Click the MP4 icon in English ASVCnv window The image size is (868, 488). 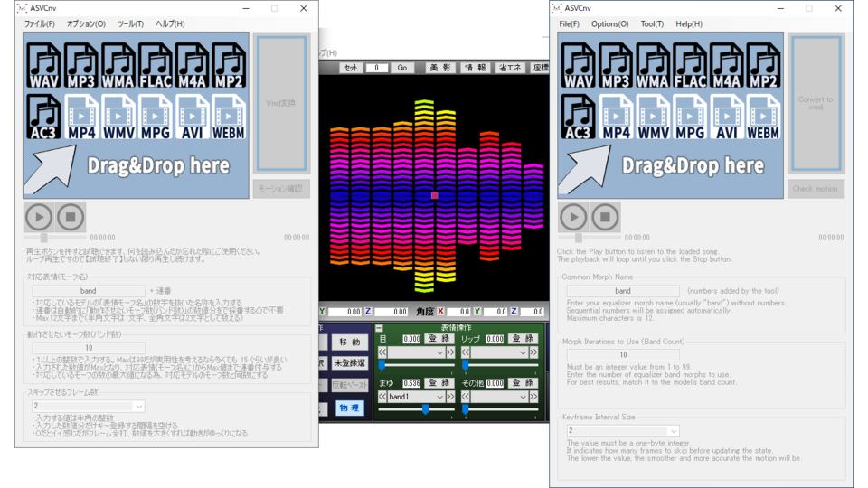coord(616,117)
